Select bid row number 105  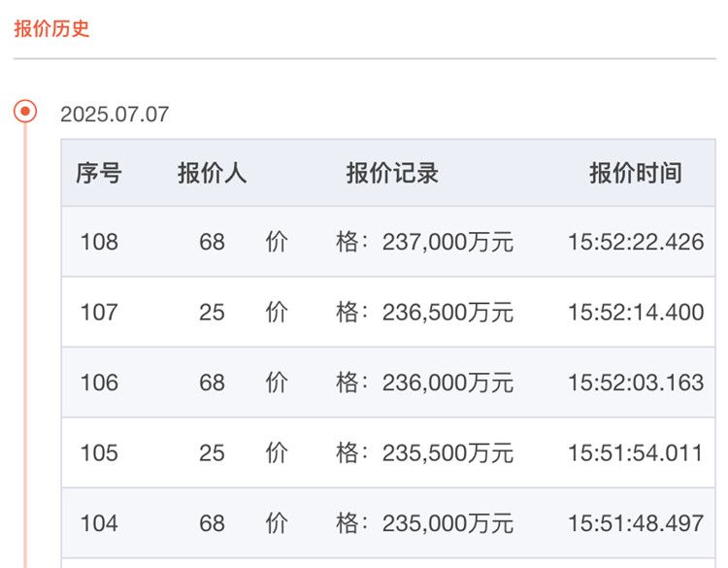tap(99, 452)
